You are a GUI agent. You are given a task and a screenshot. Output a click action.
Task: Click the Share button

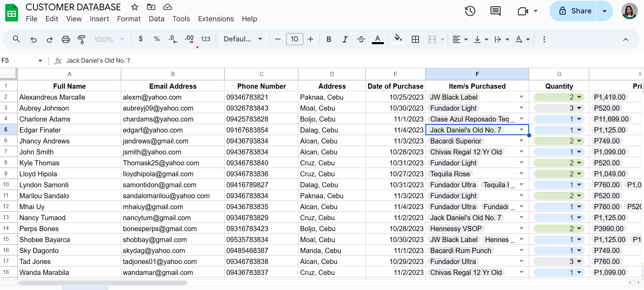[x=573, y=11]
